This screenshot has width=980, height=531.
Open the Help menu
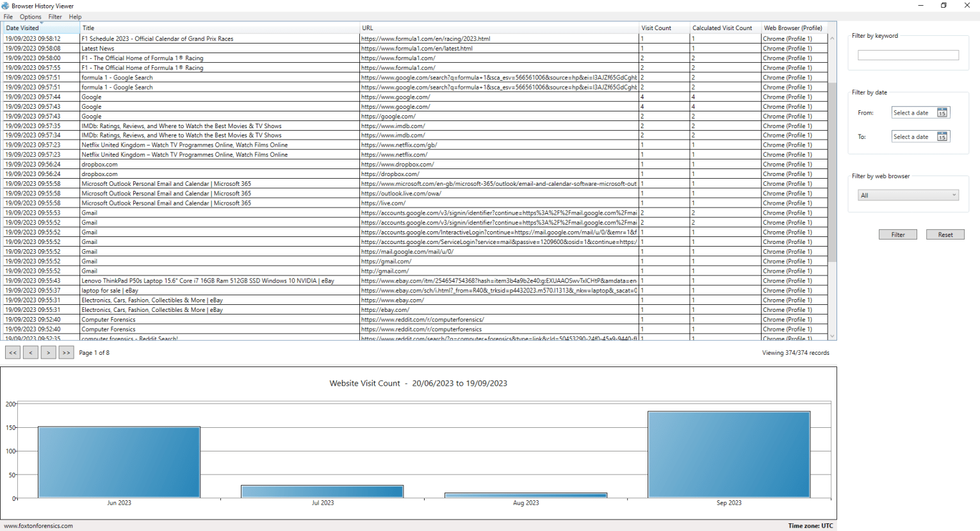[x=75, y=17]
